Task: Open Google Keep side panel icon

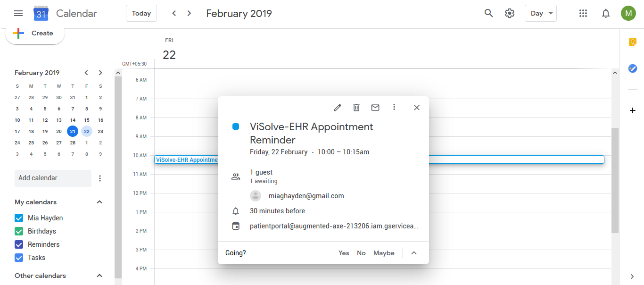Action: tap(633, 42)
